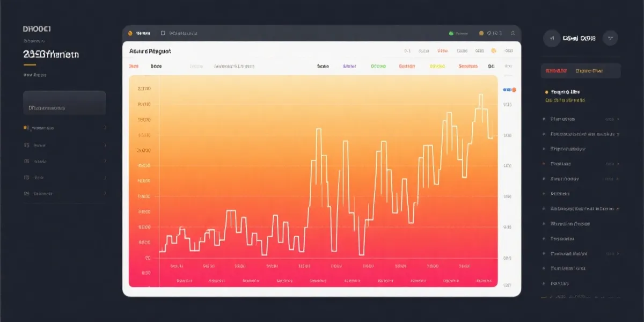Toggle the yellow series label above chart
This screenshot has height=322, width=644.
437,67
